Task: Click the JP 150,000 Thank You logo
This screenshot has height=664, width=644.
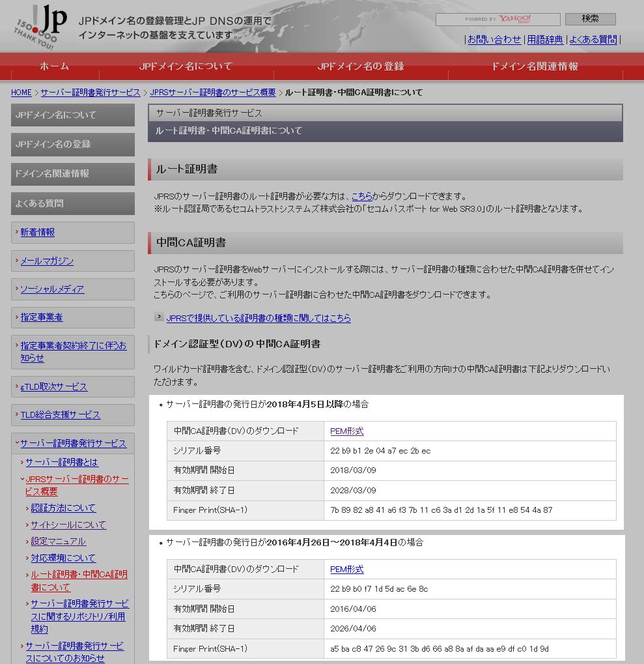Action: coord(42,26)
